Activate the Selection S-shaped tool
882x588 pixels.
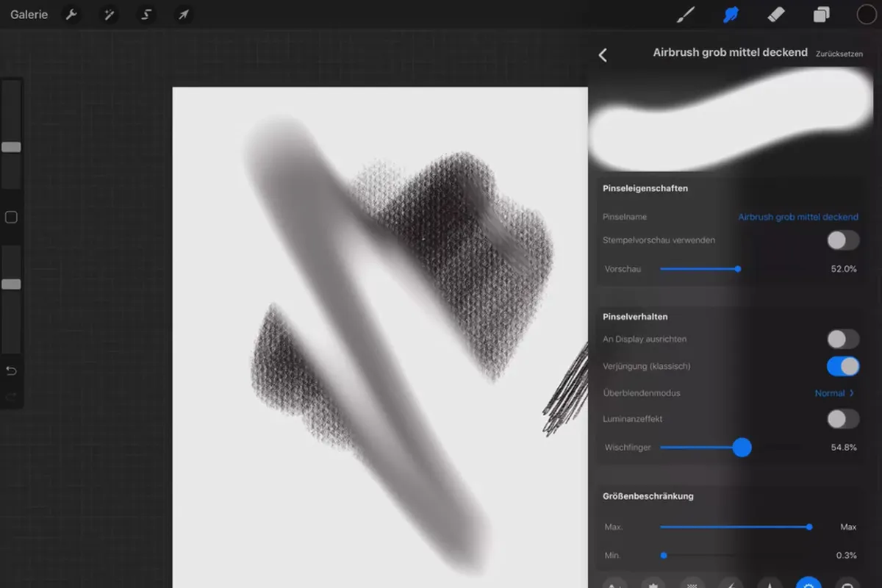click(146, 15)
